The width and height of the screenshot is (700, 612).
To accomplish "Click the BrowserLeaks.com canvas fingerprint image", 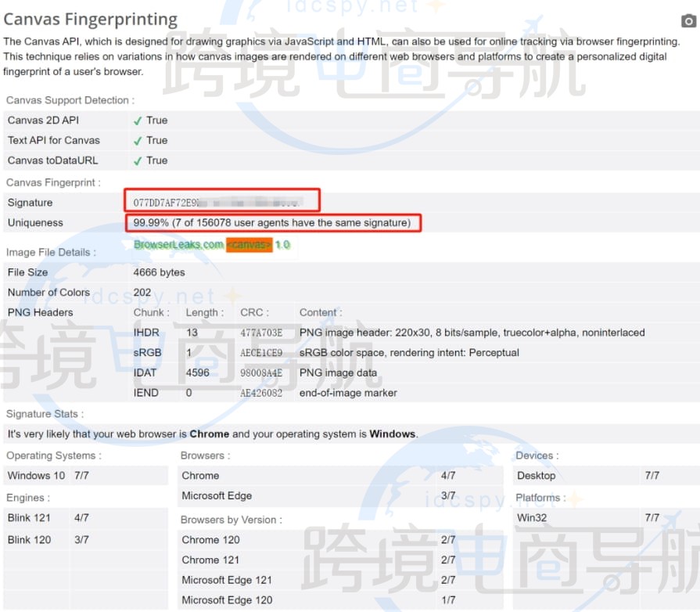I will point(211,245).
